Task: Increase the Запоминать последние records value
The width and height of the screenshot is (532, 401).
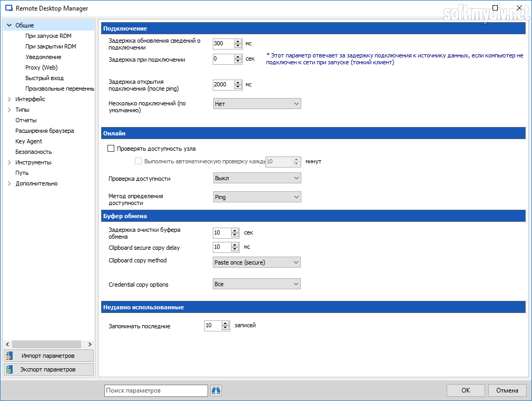Action: coord(225,323)
